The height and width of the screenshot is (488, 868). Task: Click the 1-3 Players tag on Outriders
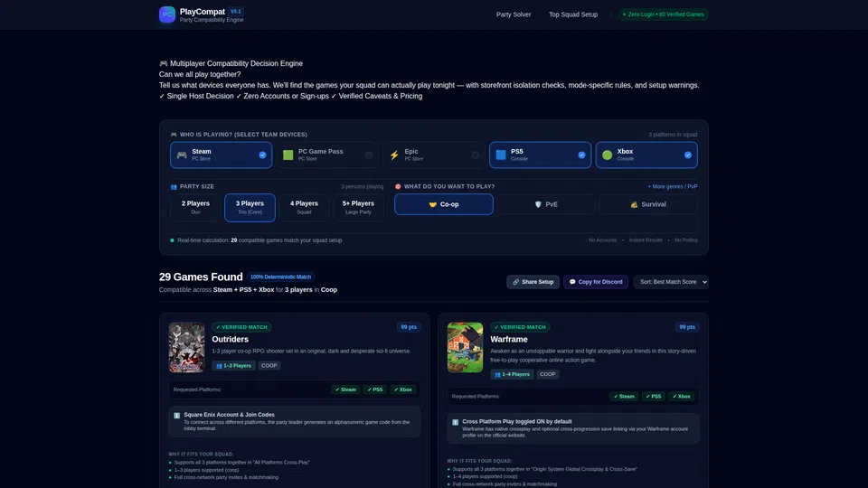[233, 366]
